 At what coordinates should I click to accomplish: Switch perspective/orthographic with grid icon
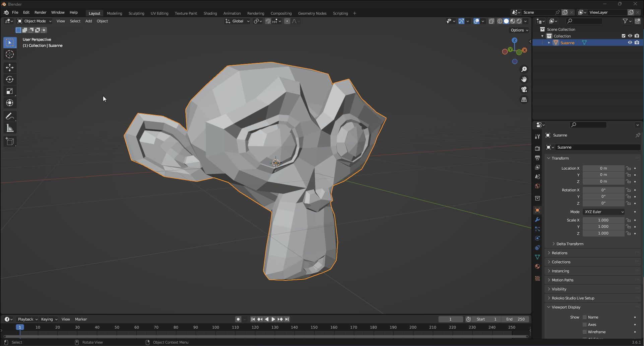click(524, 99)
